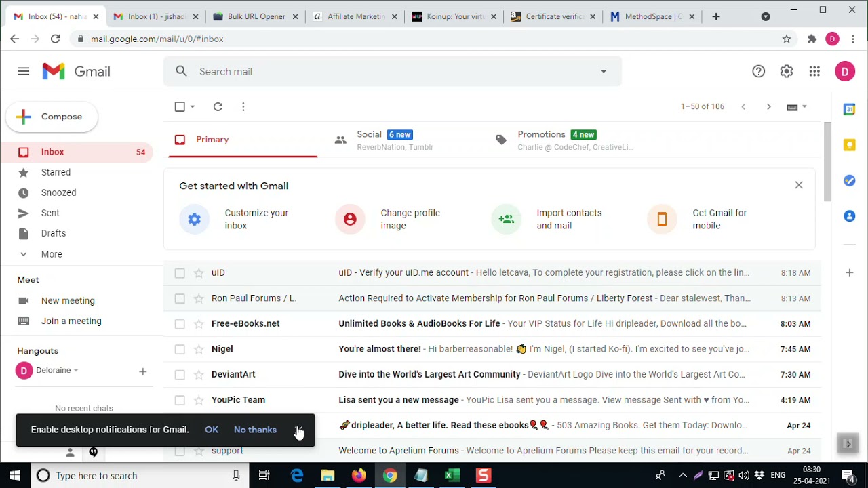Open the Google apps grid

tap(814, 71)
